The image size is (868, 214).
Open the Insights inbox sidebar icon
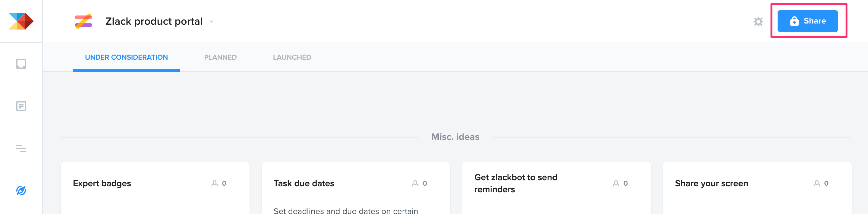[21, 64]
